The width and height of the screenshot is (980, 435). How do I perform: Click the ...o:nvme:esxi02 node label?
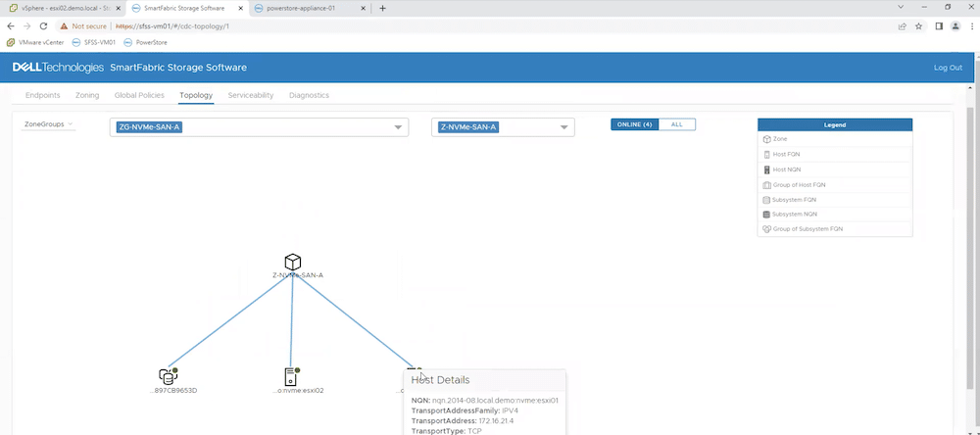(298, 391)
